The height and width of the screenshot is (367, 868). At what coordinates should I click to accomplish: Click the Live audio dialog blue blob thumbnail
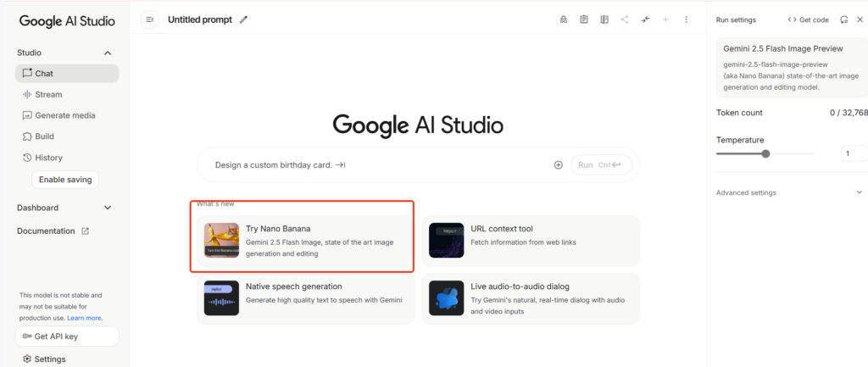(x=446, y=297)
